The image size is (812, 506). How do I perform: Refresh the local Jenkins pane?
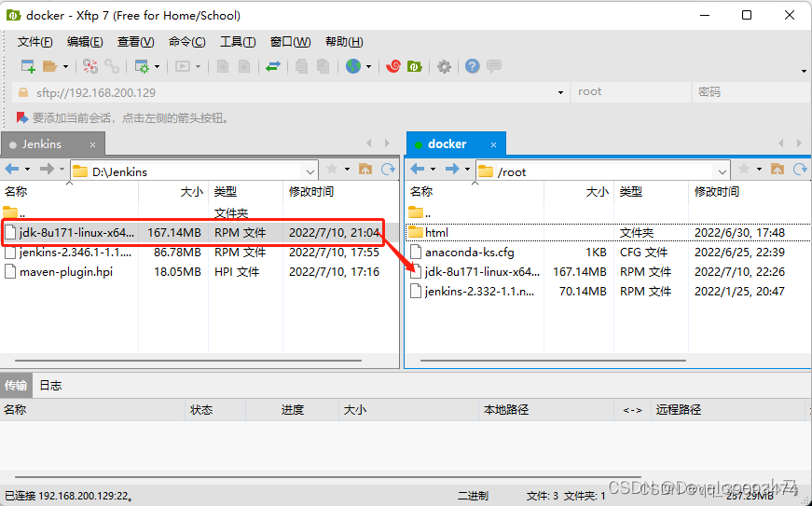coord(388,170)
